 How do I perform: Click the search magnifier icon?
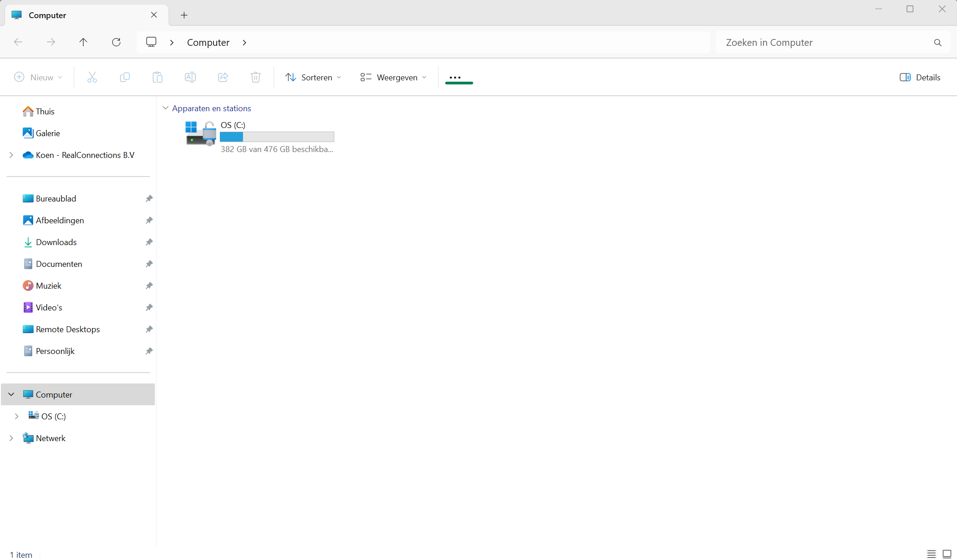point(937,43)
